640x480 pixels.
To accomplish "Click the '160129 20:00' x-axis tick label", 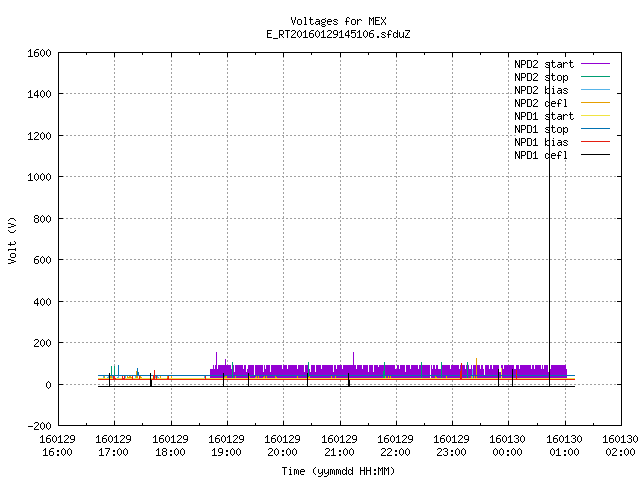I will [x=282, y=446].
